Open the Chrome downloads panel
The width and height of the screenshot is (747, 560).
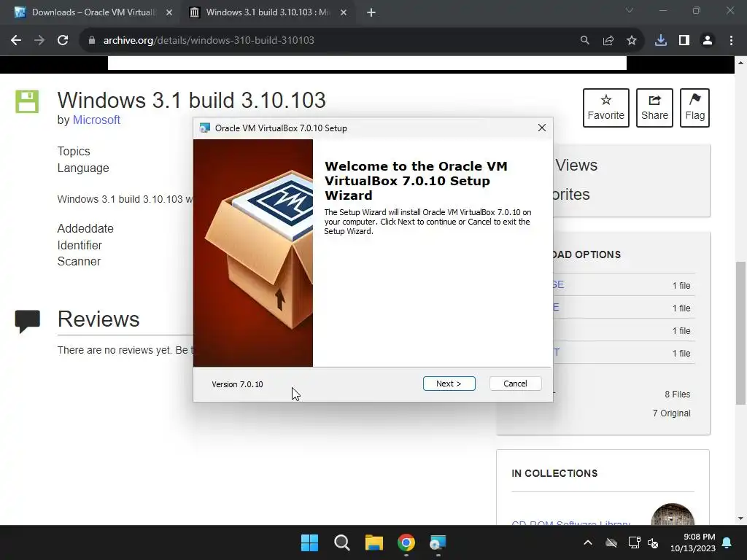[x=661, y=41]
